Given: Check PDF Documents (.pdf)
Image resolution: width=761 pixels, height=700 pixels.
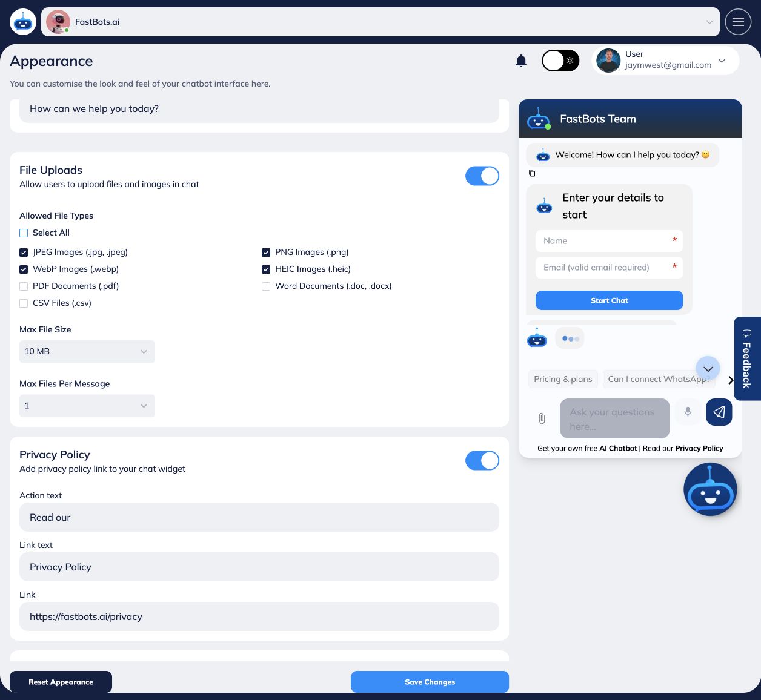Looking at the screenshot, I should click(24, 286).
